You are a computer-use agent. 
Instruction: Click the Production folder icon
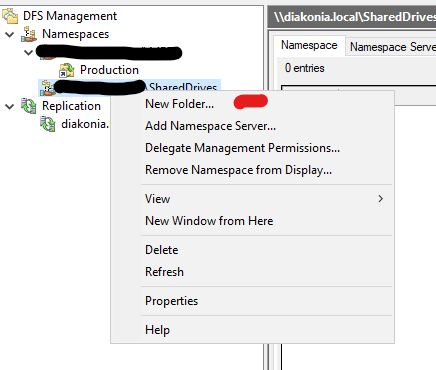pyautogui.click(x=67, y=70)
